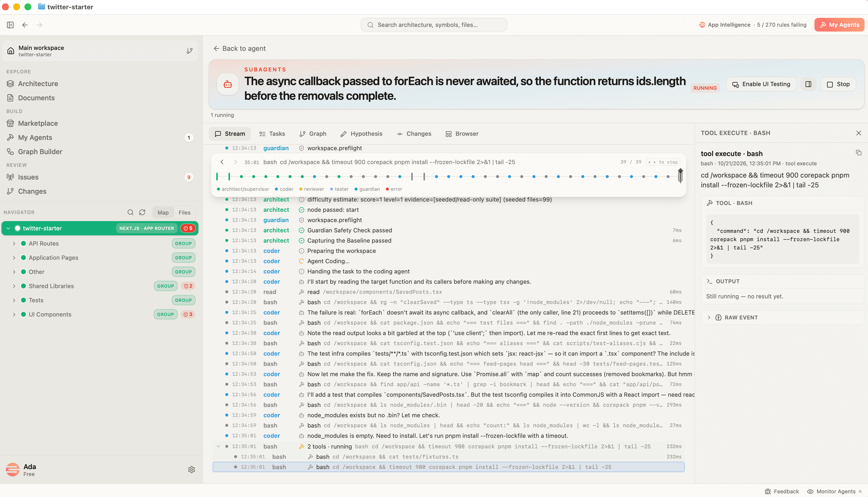The width and height of the screenshot is (868, 497).
Task: Refresh the navigator tree
Action: pyautogui.click(x=142, y=212)
